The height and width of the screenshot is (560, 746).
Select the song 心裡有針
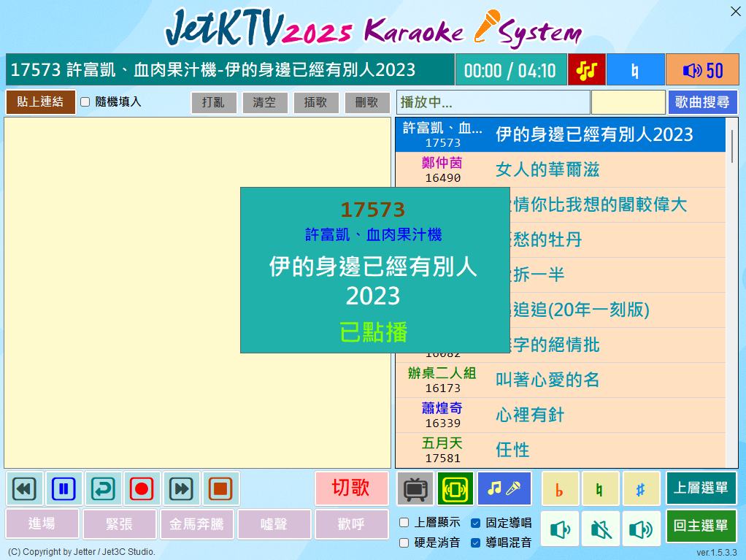point(561,415)
